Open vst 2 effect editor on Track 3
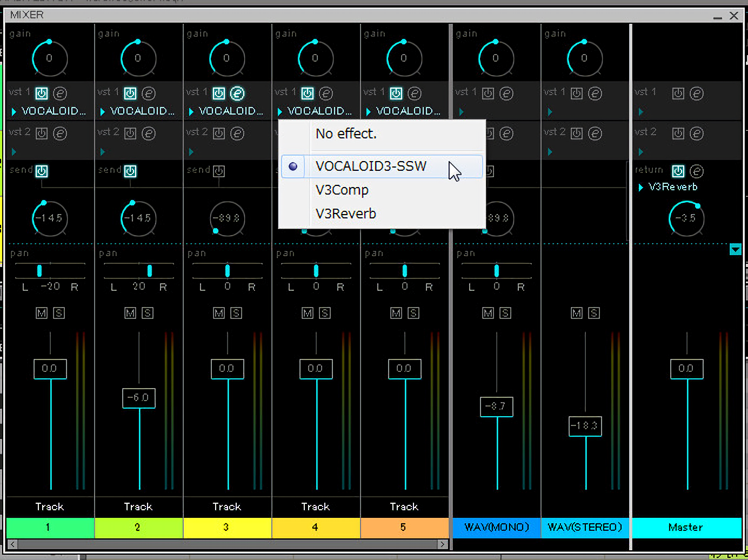This screenshot has height=560, width=748. coord(237,134)
